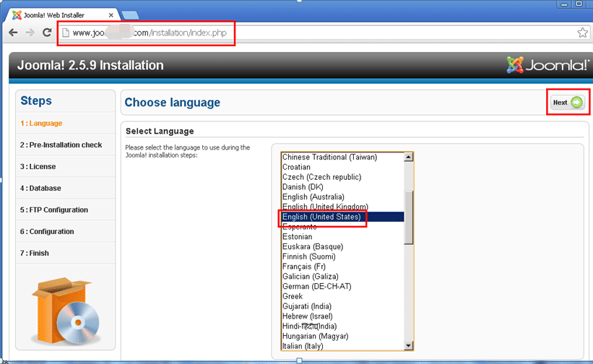Click language list scroll up arrow

tap(408, 157)
